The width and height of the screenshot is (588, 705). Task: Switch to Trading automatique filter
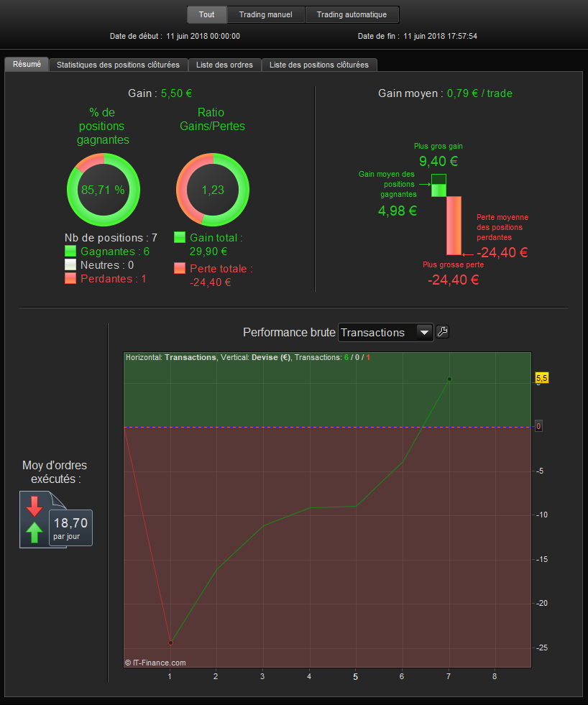[352, 14]
